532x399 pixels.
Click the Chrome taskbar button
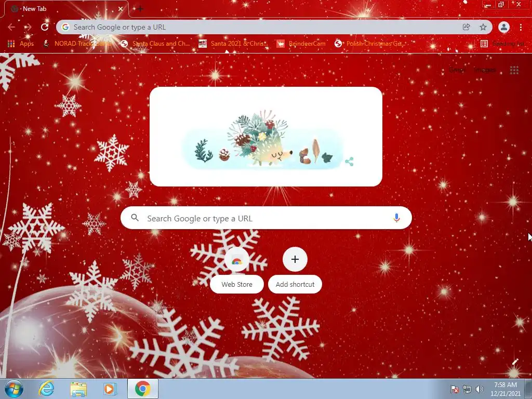coord(142,389)
